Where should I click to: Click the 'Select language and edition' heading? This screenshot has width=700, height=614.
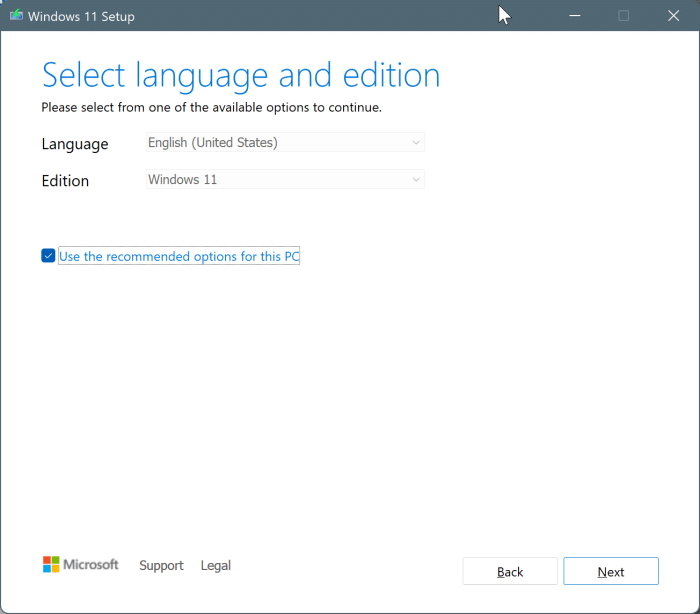click(x=241, y=76)
